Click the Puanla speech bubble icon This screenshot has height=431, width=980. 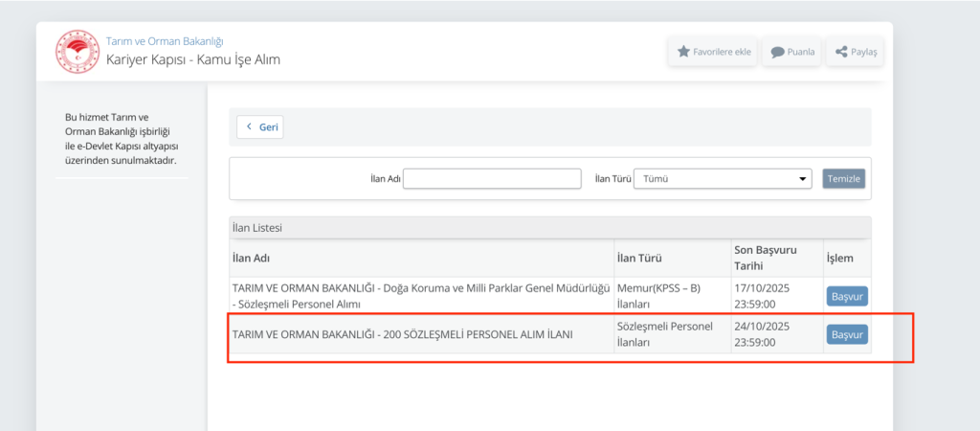pyautogui.click(x=778, y=52)
